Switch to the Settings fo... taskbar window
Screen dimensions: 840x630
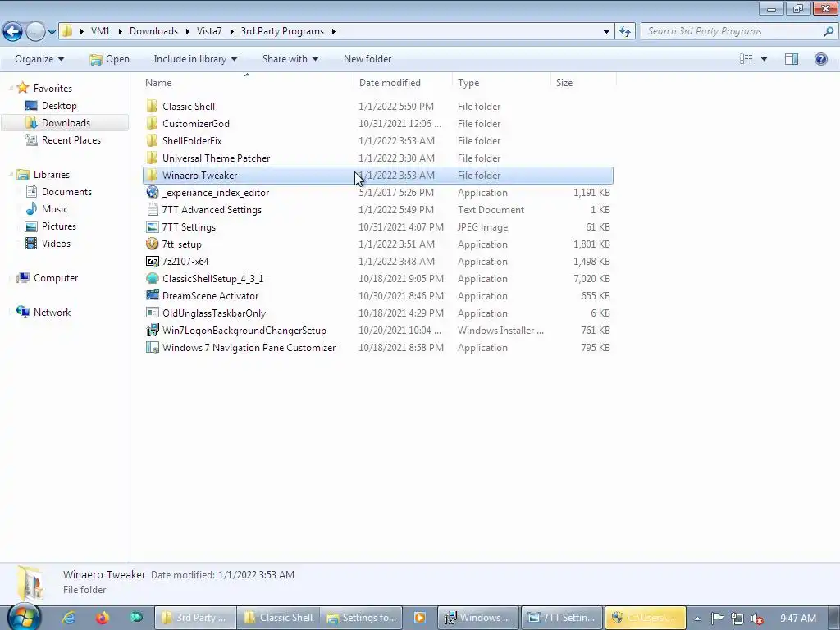click(x=361, y=618)
